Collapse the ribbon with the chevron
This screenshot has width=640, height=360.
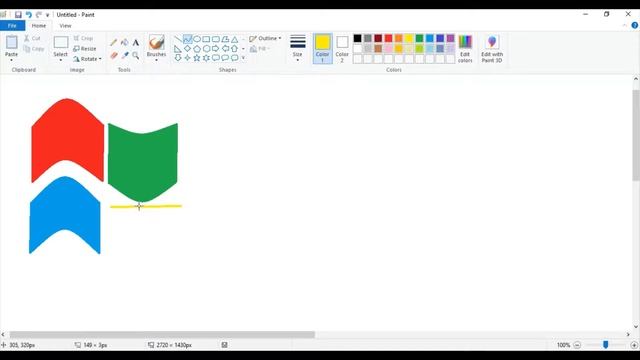[x=624, y=25]
